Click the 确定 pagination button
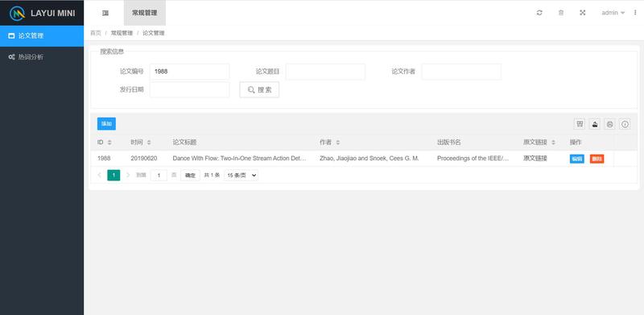 tap(190, 175)
